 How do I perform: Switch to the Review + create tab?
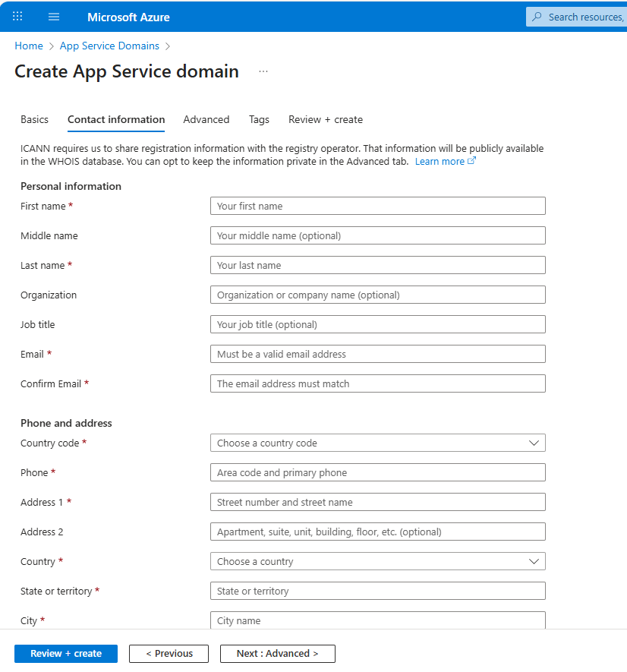[x=326, y=119]
